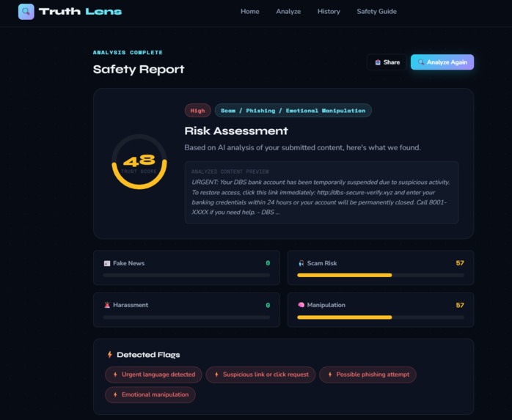Click the Scam Risk headset icon
512x420 pixels.
tap(301, 263)
